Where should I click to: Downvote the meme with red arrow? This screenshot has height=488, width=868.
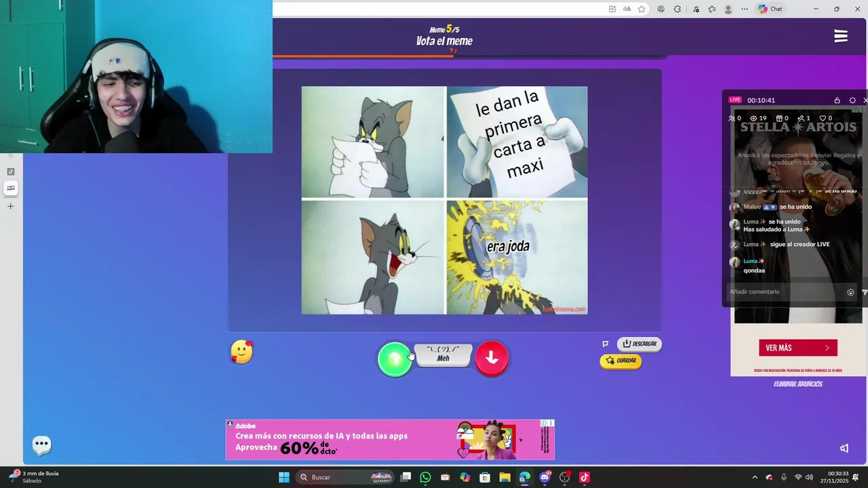(x=492, y=359)
